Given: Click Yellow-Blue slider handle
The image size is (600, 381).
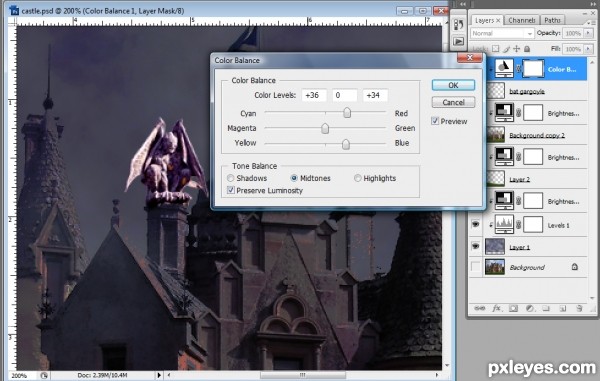Looking at the screenshot, I should [346, 144].
